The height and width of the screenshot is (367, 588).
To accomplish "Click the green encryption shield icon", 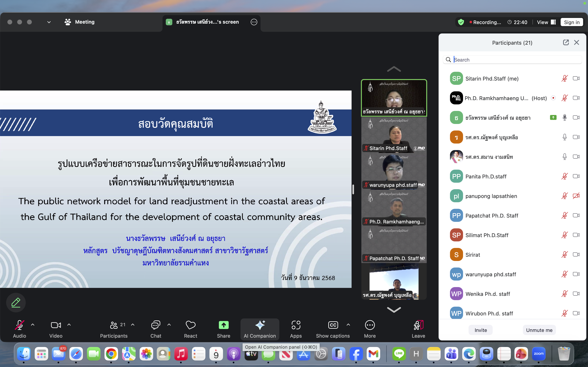I will tap(461, 22).
